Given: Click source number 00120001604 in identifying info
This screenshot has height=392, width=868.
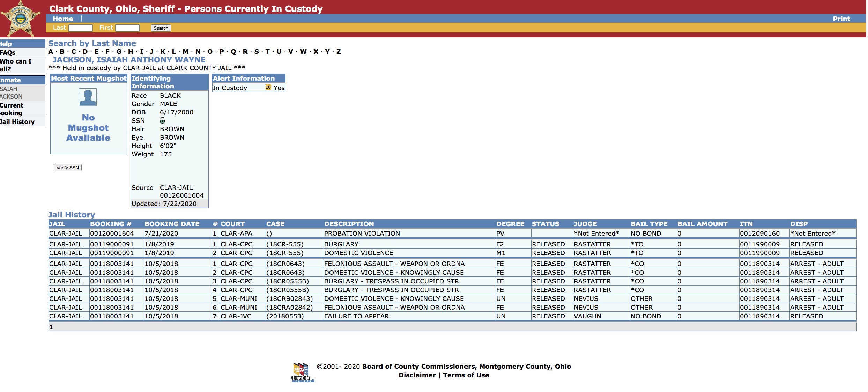Looking at the screenshot, I should pyautogui.click(x=181, y=195).
